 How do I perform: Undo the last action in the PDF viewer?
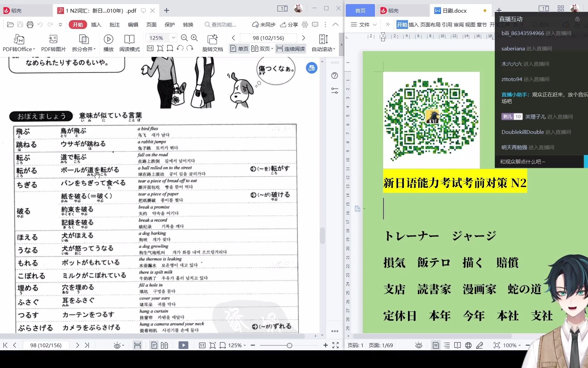click(40, 25)
